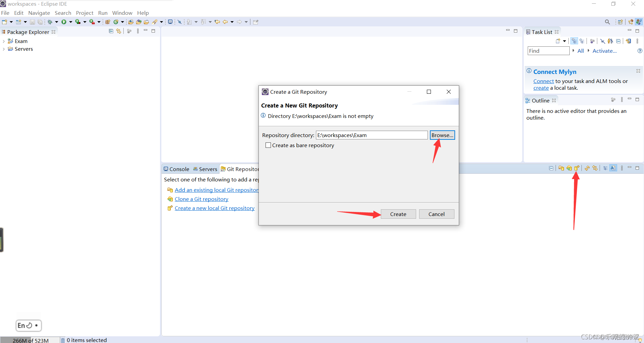Image resolution: width=644 pixels, height=343 pixels.
Task: Click the Task List help question icon
Action: coord(640,51)
